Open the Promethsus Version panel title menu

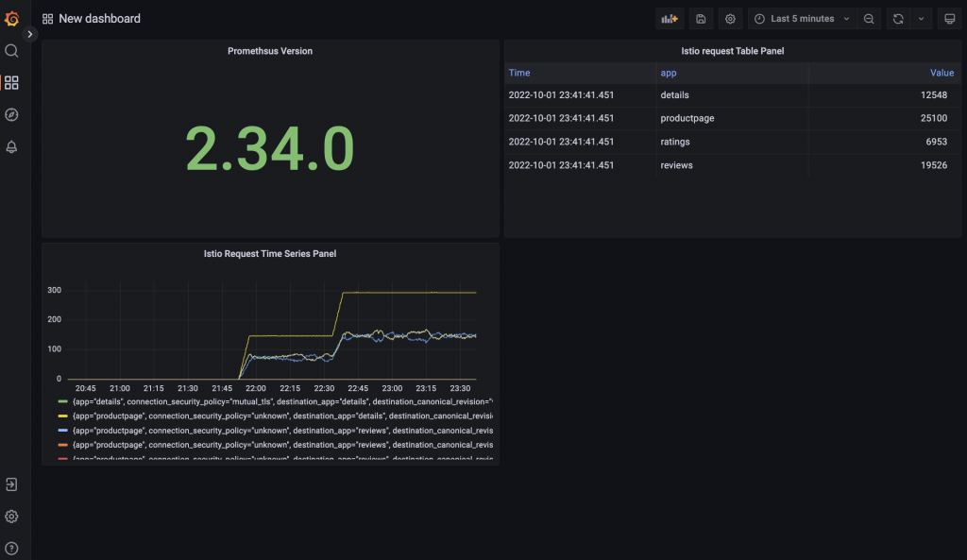(270, 51)
